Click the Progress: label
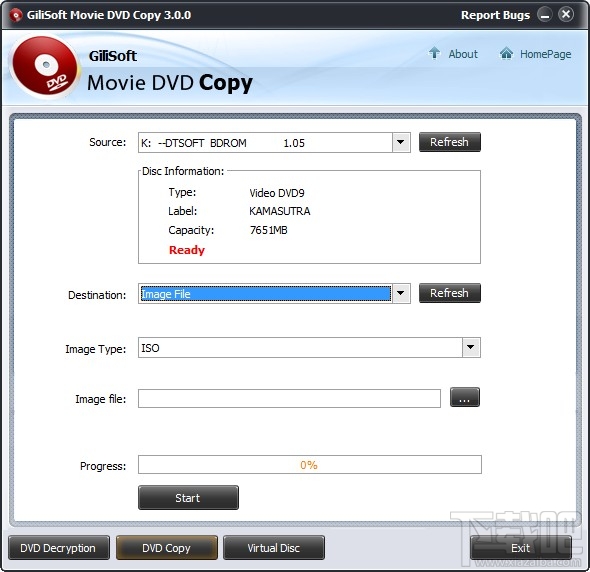 point(103,466)
